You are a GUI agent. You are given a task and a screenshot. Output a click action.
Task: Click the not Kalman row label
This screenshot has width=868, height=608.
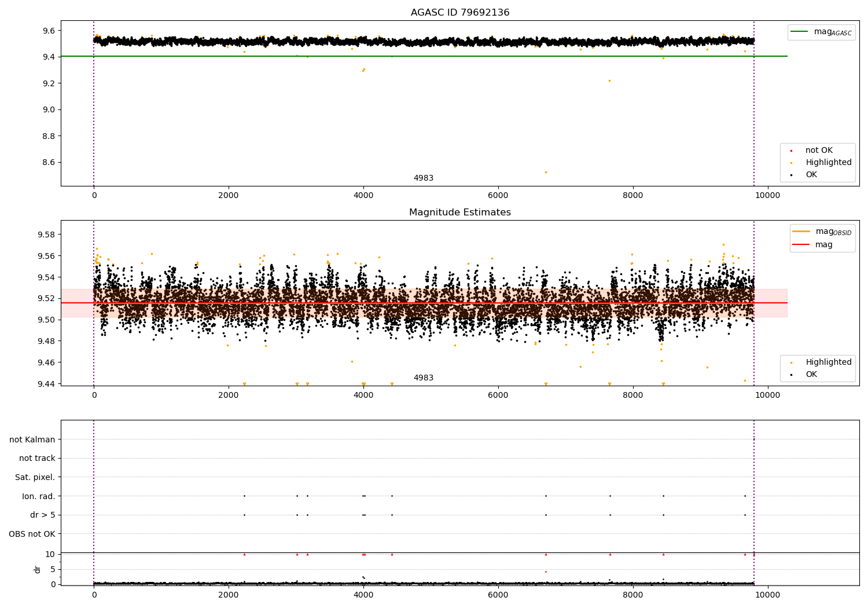(32, 440)
